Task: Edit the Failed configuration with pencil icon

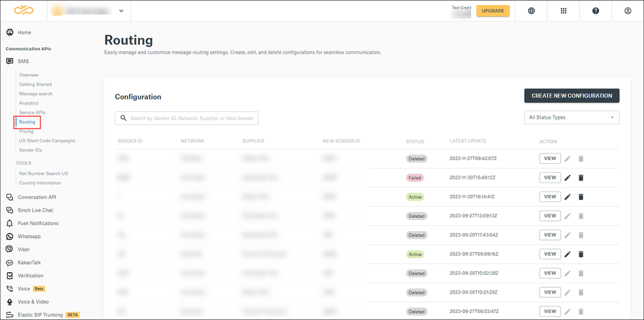Action: pos(567,178)
